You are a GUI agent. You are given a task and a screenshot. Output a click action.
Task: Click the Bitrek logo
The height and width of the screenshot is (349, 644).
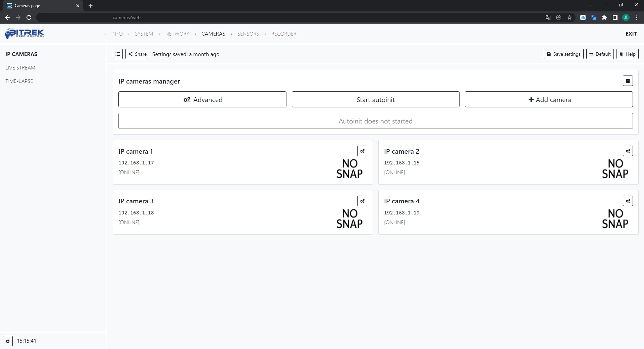[x=24, y=34]
